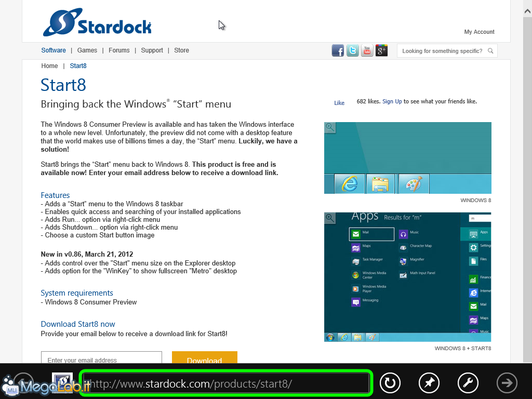
Task: Click the '682 likes.' text
Action: point(368,101)
